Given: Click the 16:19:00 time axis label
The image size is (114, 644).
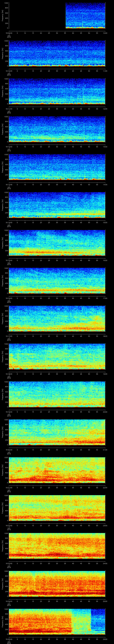Looking at the screenshot, I should (9, 412).
